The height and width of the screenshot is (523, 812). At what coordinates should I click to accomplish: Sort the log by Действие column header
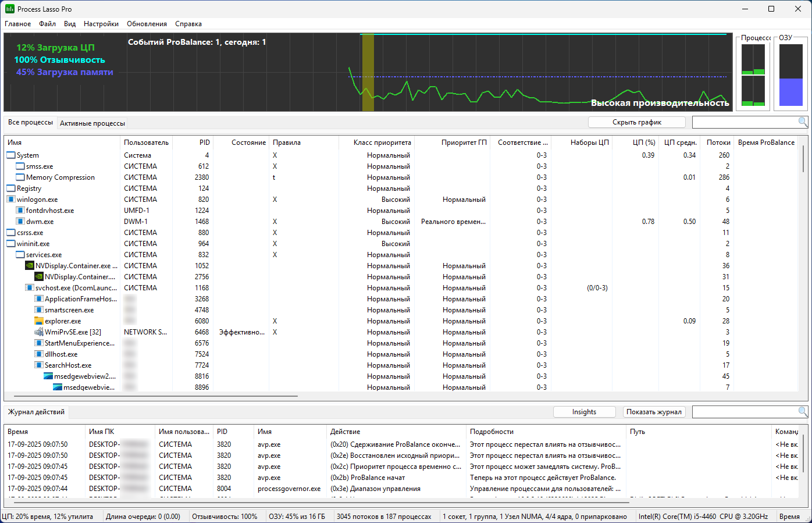click(x=397, y=432)
